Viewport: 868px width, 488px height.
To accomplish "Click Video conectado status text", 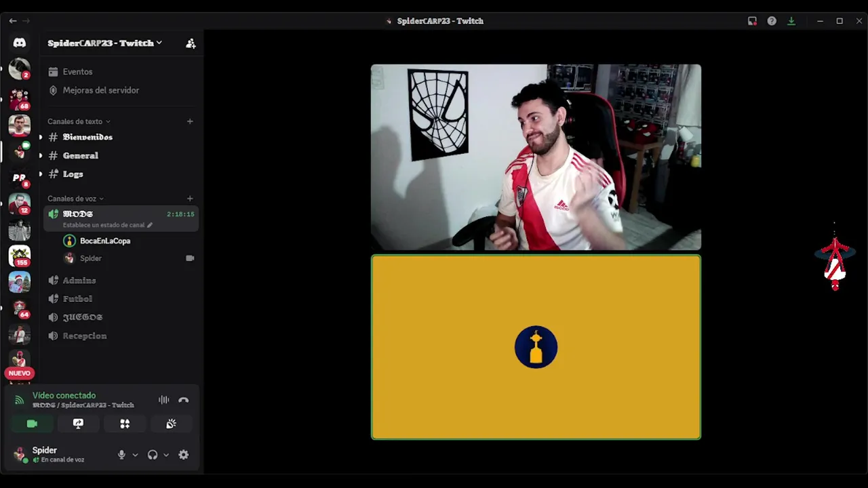I will (64, 395).
